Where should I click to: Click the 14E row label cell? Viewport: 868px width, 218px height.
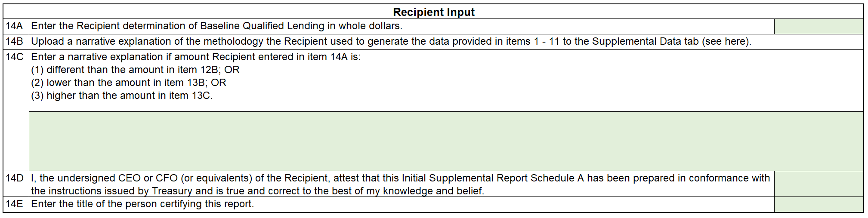tap(15, 204)
